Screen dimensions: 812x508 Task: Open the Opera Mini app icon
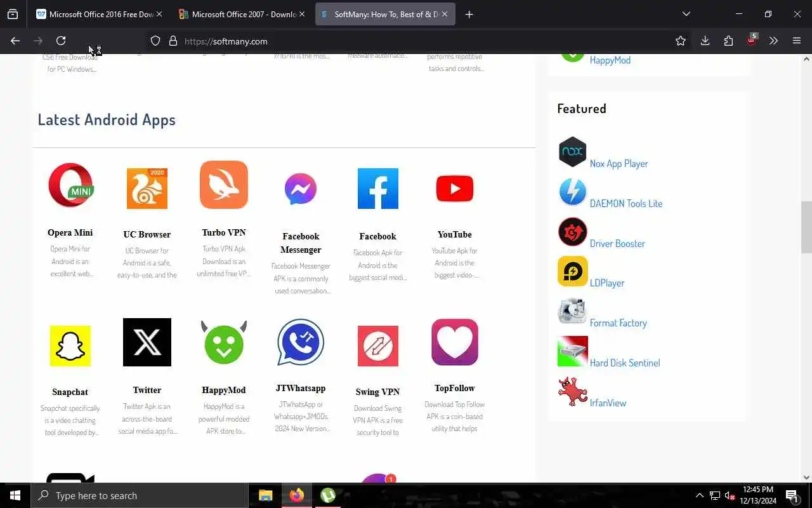(x=70, y=185)
